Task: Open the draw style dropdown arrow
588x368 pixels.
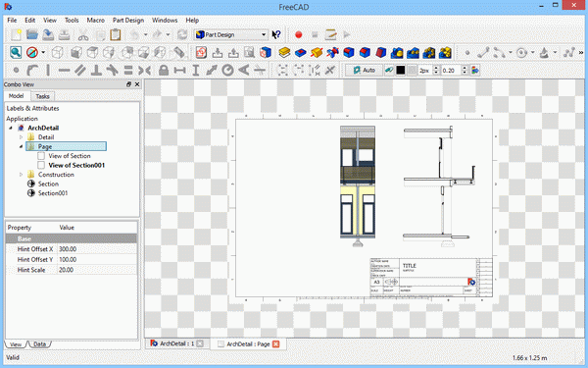Action: [x=43, y=53]
